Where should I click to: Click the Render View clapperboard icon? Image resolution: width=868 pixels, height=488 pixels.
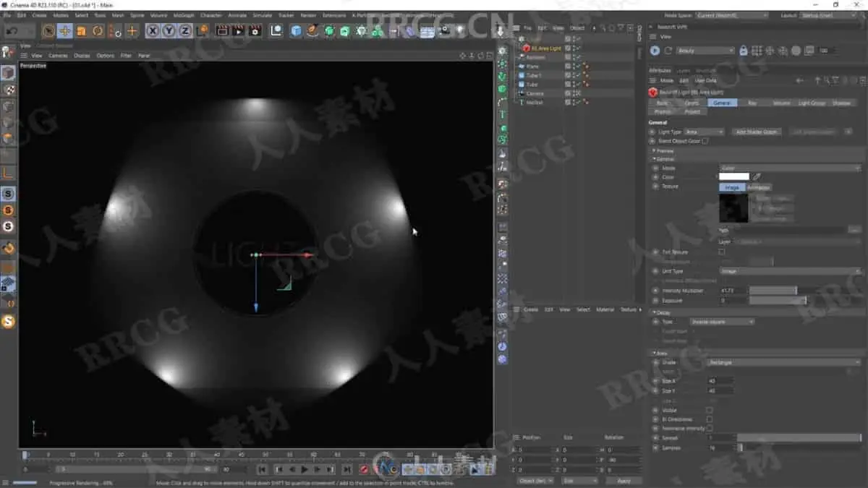[222, 30]
